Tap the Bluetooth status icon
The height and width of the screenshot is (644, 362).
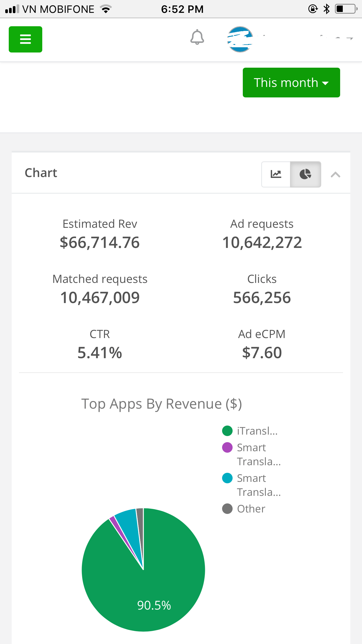[326, 9]
